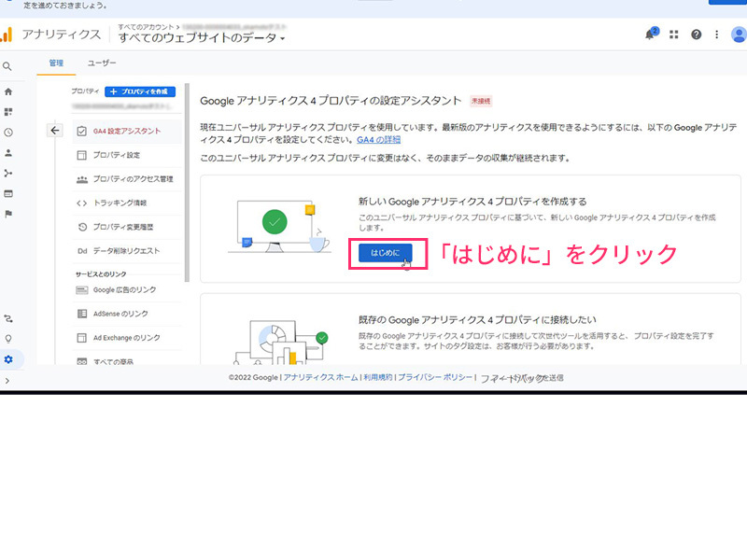
Task: Open the three-dot more options menu
Action: pyautogui.click(x=716, y=35)
